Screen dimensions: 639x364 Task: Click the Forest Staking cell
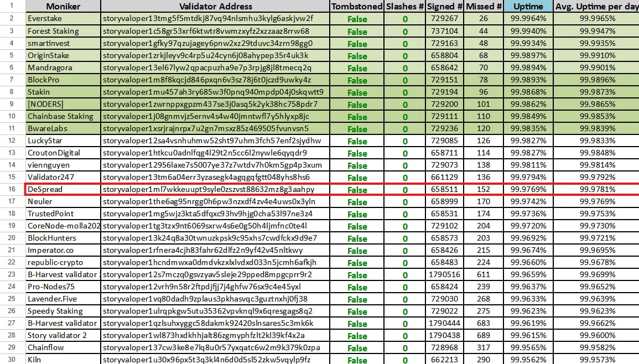point(63,31)
